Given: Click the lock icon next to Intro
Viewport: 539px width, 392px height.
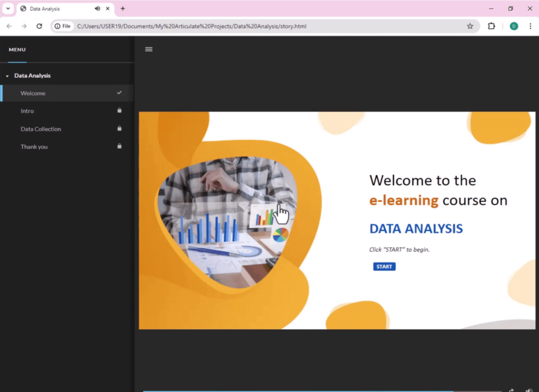Looking at the screenshot, I should [x=119, y=110].
